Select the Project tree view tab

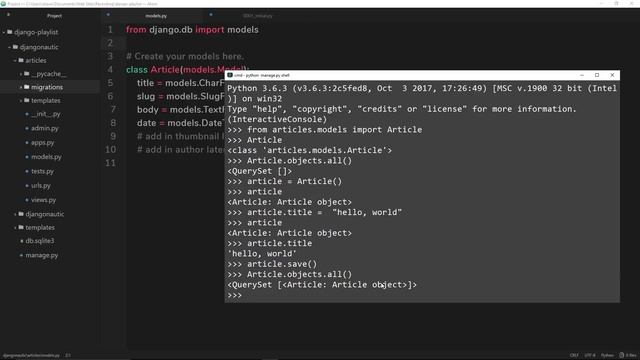[x=54, y=16]
